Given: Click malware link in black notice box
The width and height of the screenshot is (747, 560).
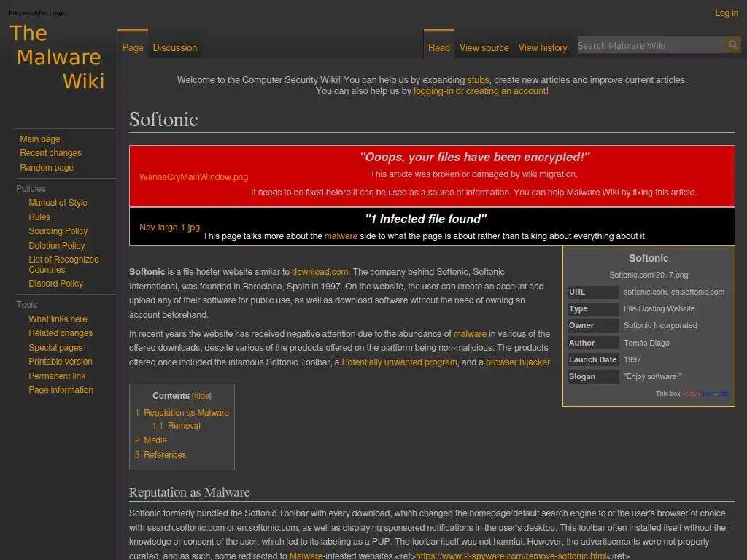Looking at the screenshot, I should (341, 236).
